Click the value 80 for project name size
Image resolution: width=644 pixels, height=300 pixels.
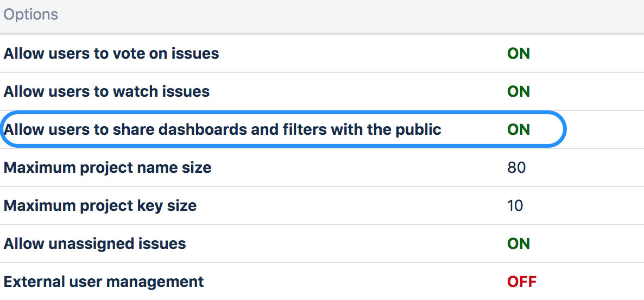tap(516, 168)
